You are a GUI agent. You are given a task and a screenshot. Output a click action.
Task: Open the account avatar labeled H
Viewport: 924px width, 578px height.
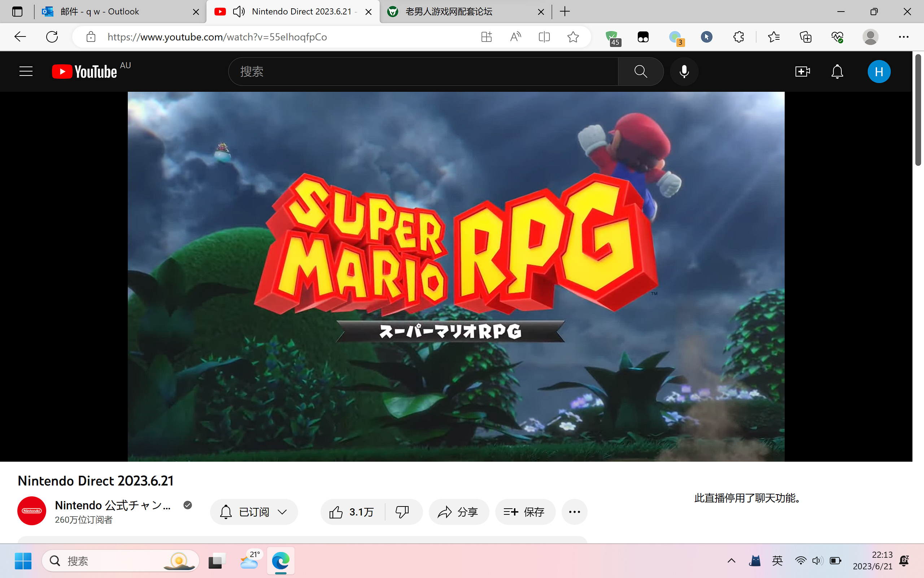point(879,72)
